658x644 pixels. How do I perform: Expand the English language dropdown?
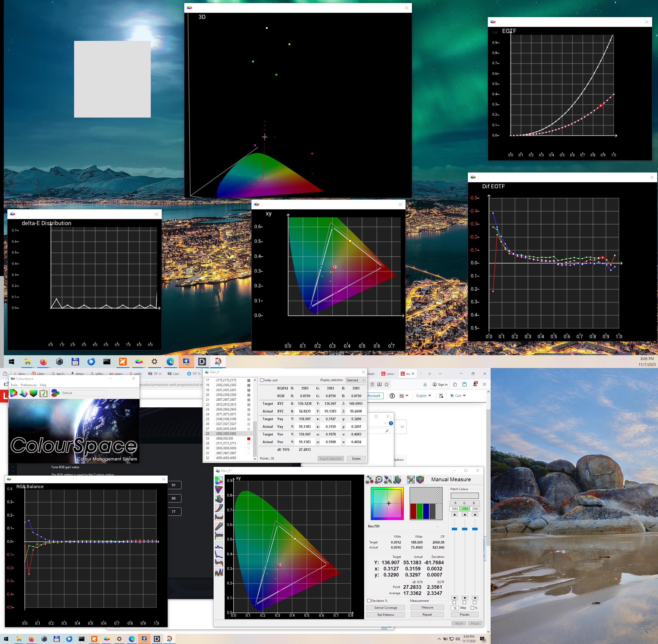423,396
